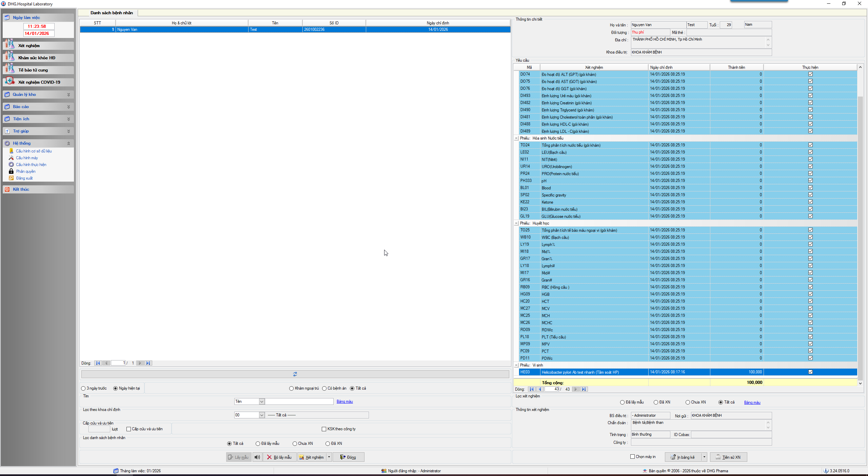Click the Yêu cầu table vertical scrollbar
The image size is (868, 476).
pos(860,237)
